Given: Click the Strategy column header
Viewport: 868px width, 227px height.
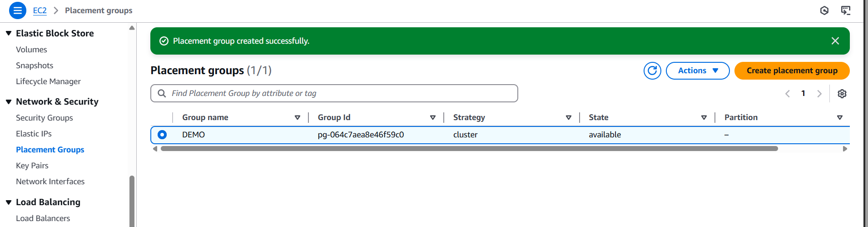Looking at the screenshot, I should 469,117.
